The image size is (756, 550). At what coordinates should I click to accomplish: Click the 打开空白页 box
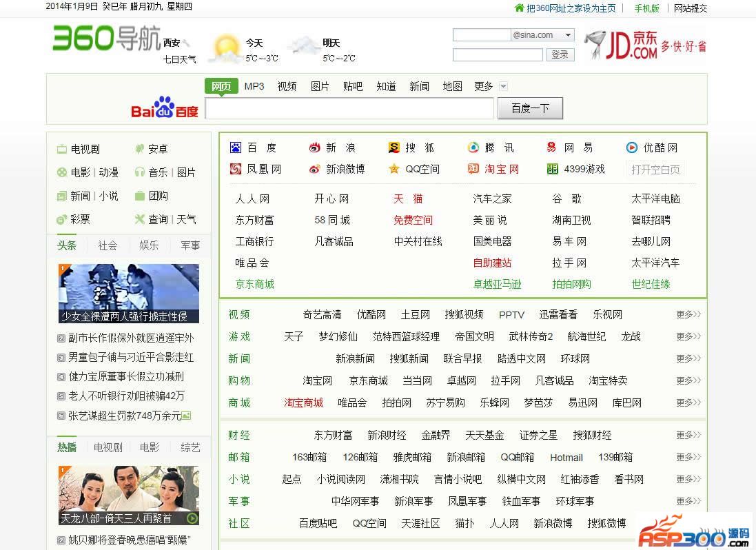pyautogui.click(x=655, y=169)
